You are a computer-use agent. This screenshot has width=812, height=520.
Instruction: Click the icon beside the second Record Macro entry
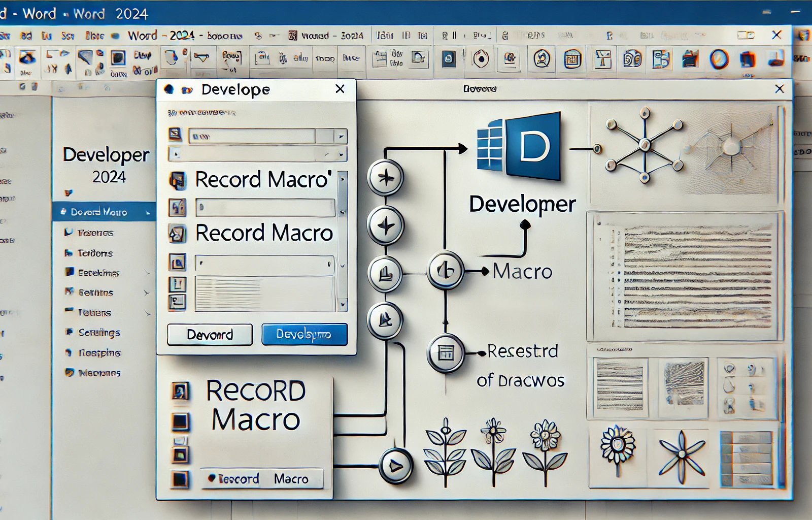click(x=177, y=234)
